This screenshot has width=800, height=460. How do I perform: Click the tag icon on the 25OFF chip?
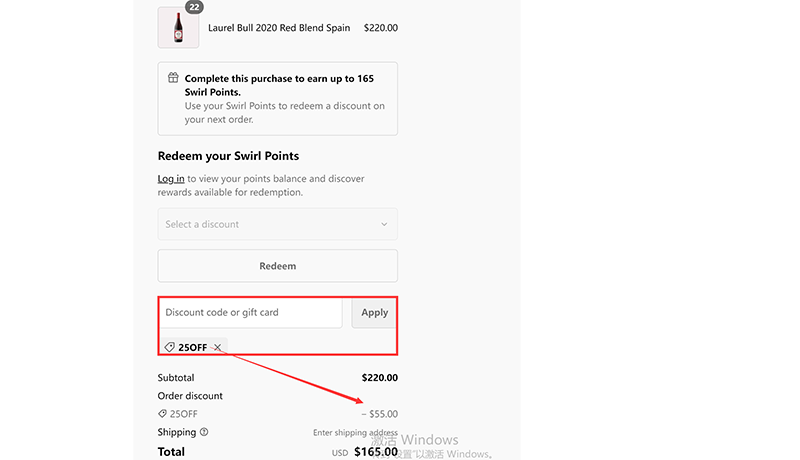(x=170, y=347)
